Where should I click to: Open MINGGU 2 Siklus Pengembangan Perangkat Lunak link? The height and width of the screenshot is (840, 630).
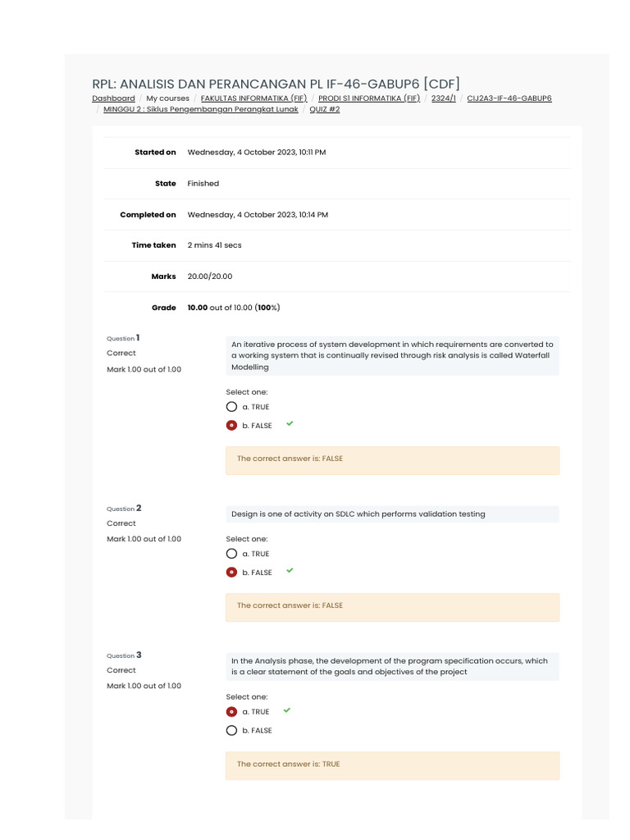point(201,109)
